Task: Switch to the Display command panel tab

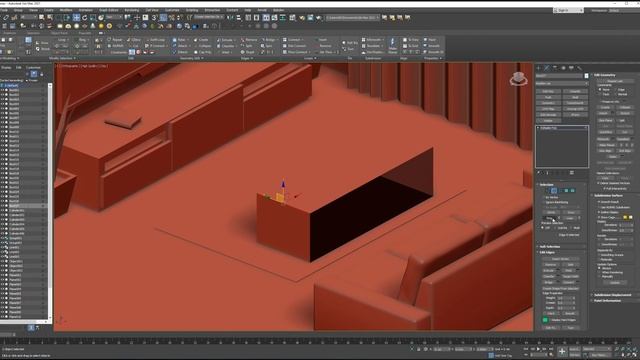Action: [x=571, y=68]
